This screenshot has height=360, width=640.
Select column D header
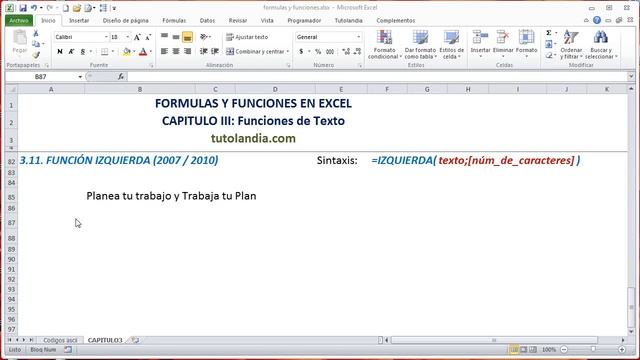click(x=275, y=89)
